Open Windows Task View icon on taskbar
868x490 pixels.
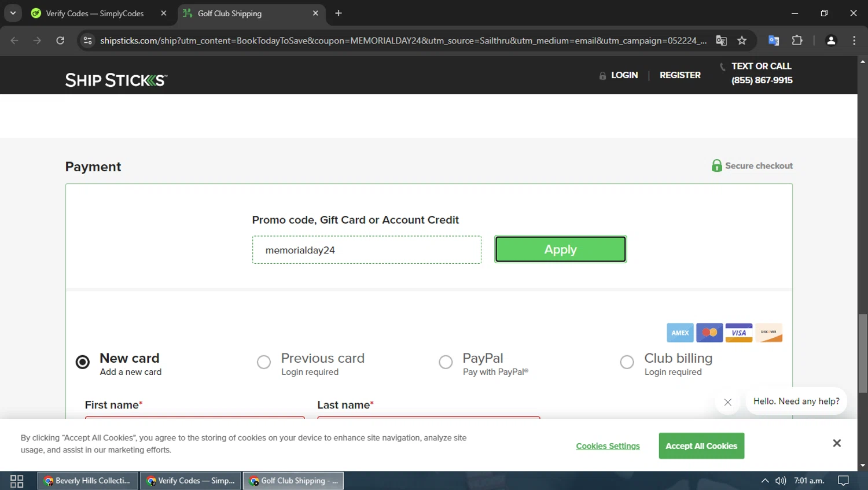point(17,481)
